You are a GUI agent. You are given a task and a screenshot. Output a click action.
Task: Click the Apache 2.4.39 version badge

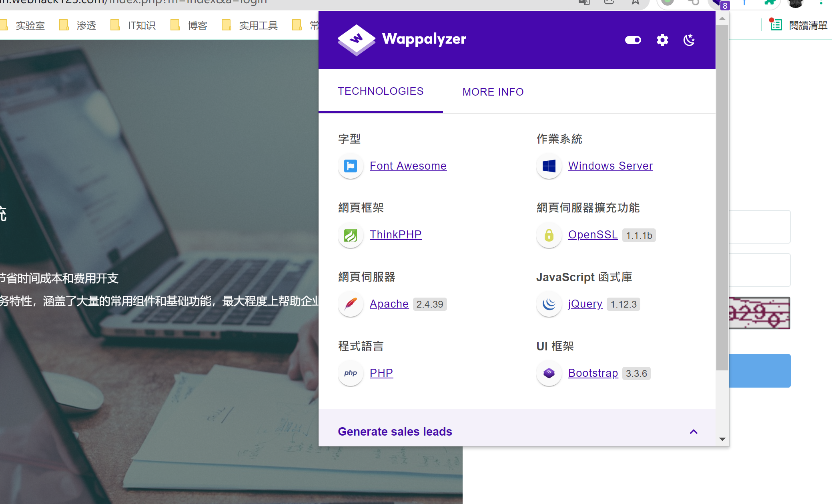coord(430,304)
